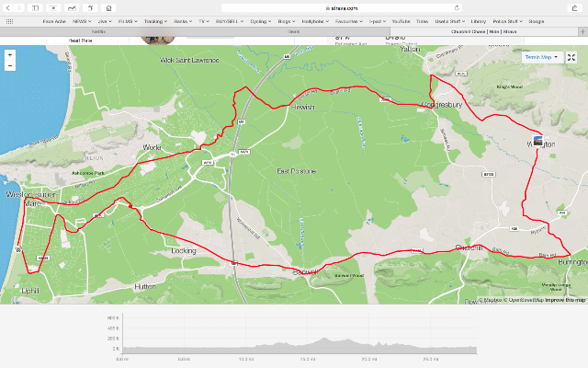Open the favourites grid icon

click(10, 21)
